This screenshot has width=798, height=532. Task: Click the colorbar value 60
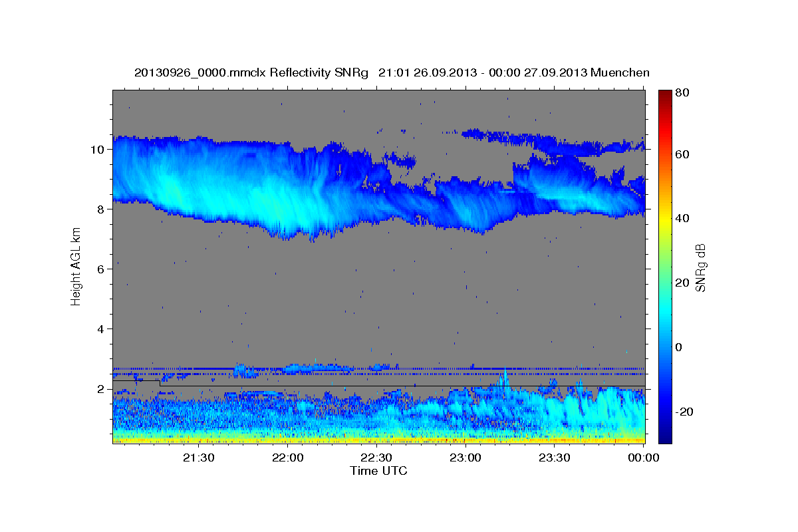pos(683,154)
